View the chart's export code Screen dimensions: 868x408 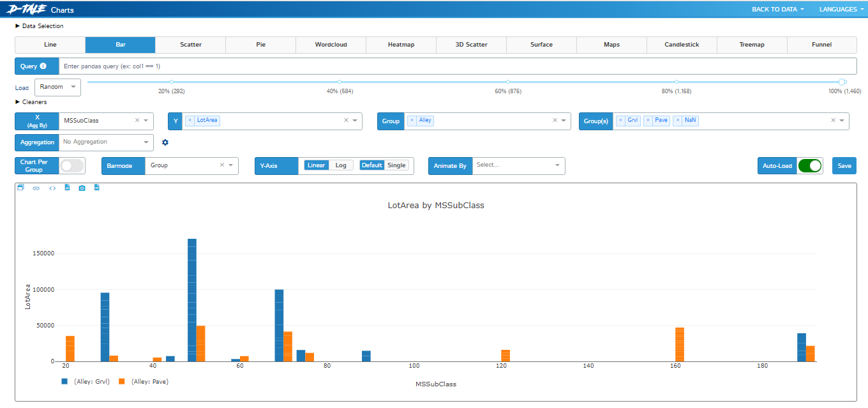[52, 188]
